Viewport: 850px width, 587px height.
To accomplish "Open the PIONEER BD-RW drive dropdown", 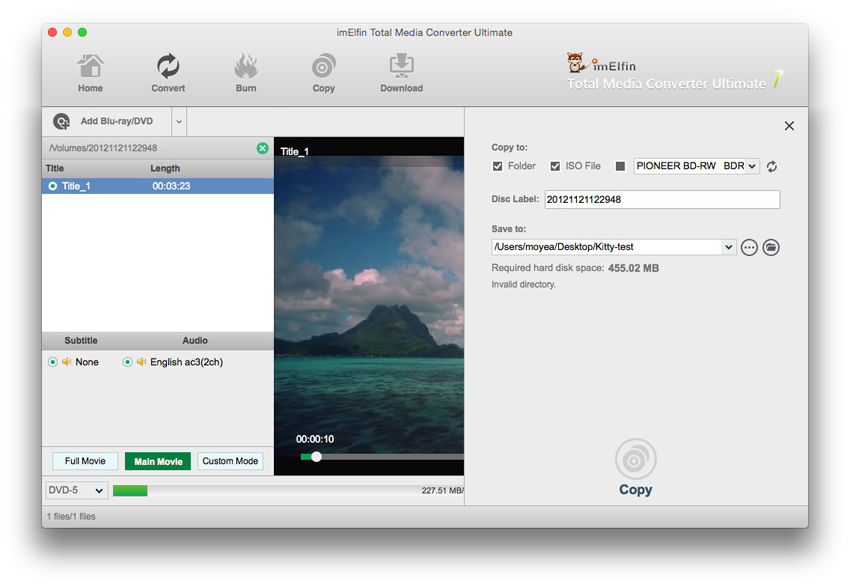I will (697, 166).
